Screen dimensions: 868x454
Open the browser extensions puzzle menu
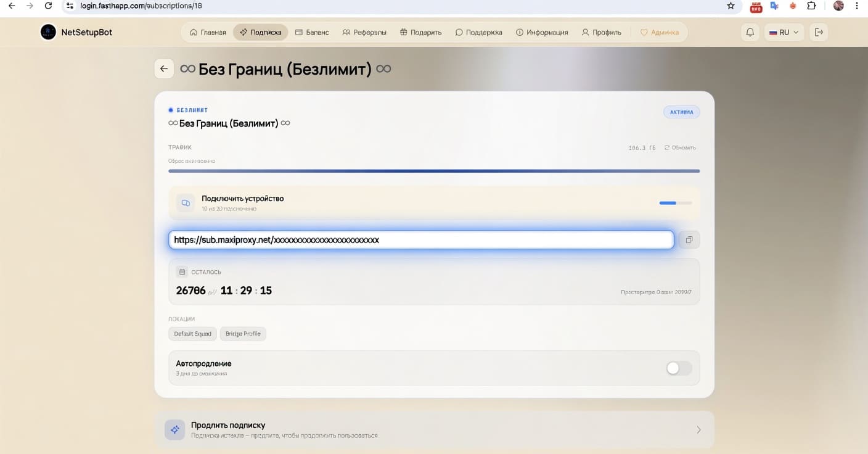click(x=812, y=6)
